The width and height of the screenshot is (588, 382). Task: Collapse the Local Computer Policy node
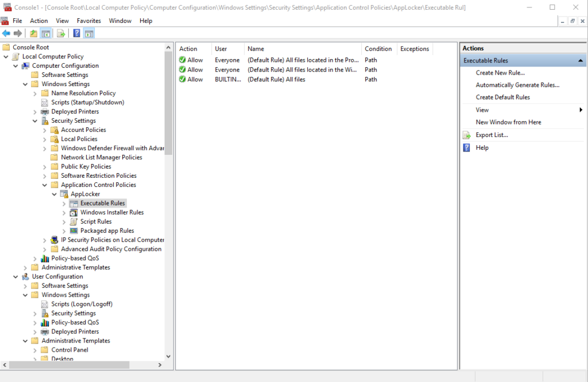[x=6, y=57]
